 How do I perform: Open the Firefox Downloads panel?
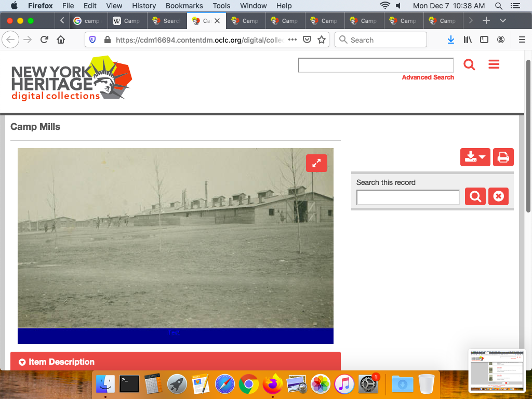point(450,40)
